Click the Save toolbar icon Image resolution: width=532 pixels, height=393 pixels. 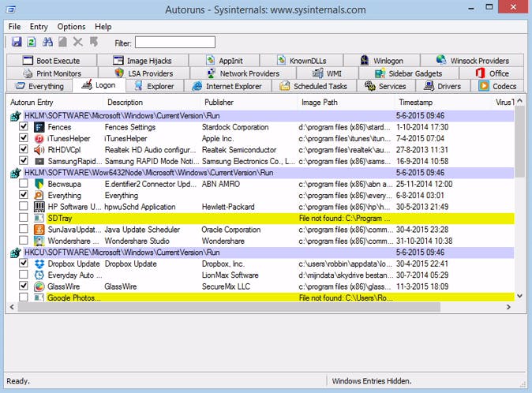[x=15, y=42]
